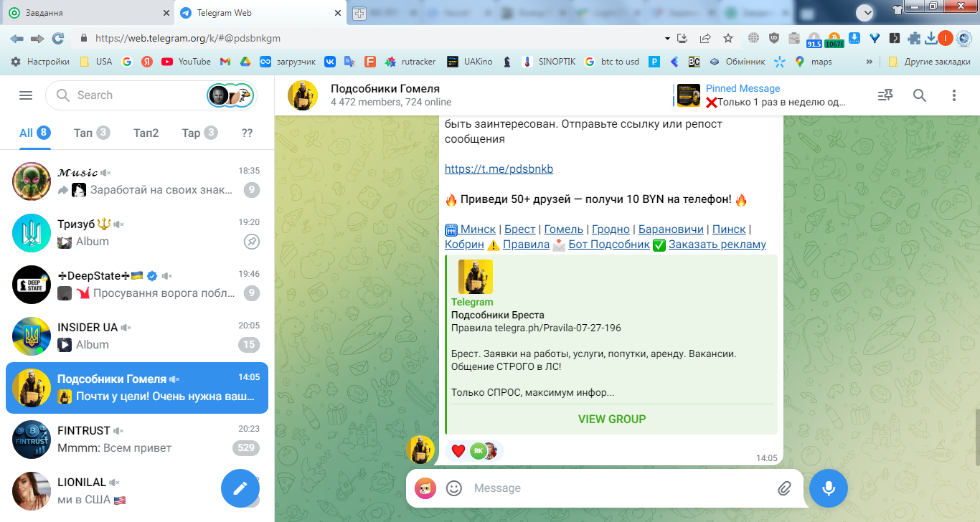Open the Заказать рекламу link
980x522 pixels.
point(717,245)
